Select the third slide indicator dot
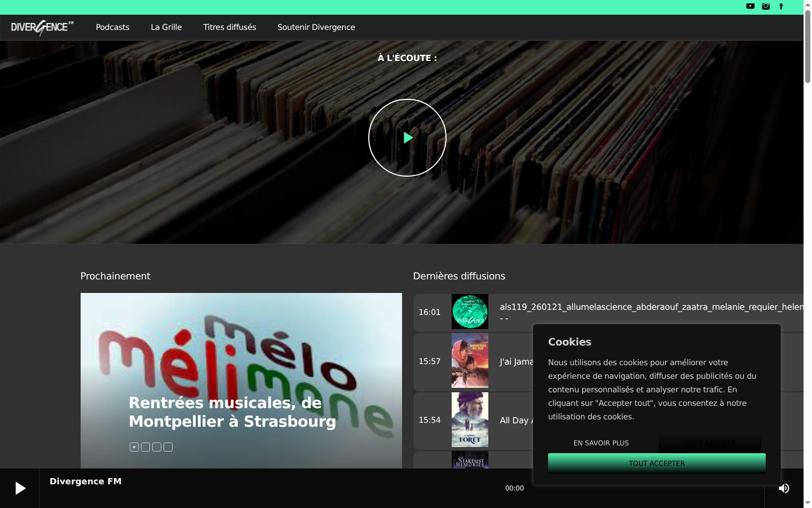This screenshot has height=508, width=812. pos(157,447)
